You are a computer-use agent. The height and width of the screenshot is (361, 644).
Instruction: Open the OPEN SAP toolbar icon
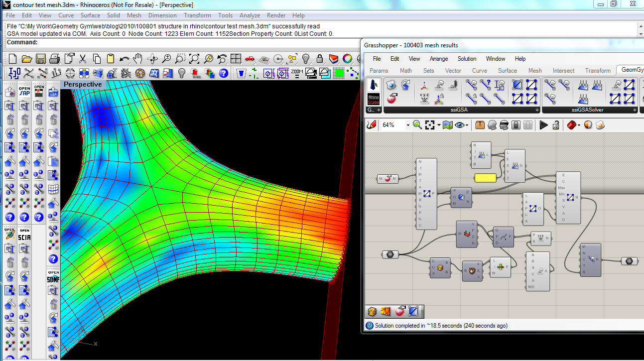point(24,92)
